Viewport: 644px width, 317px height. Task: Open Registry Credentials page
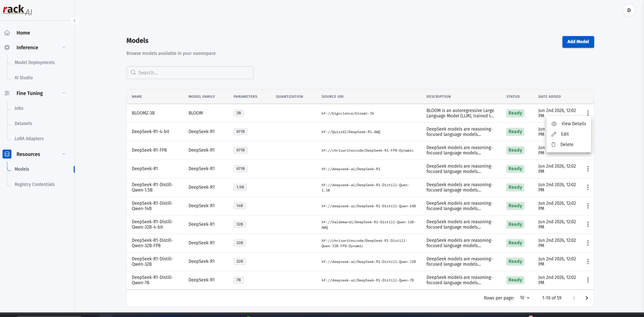pyautogui.click(x=35, y=185)
